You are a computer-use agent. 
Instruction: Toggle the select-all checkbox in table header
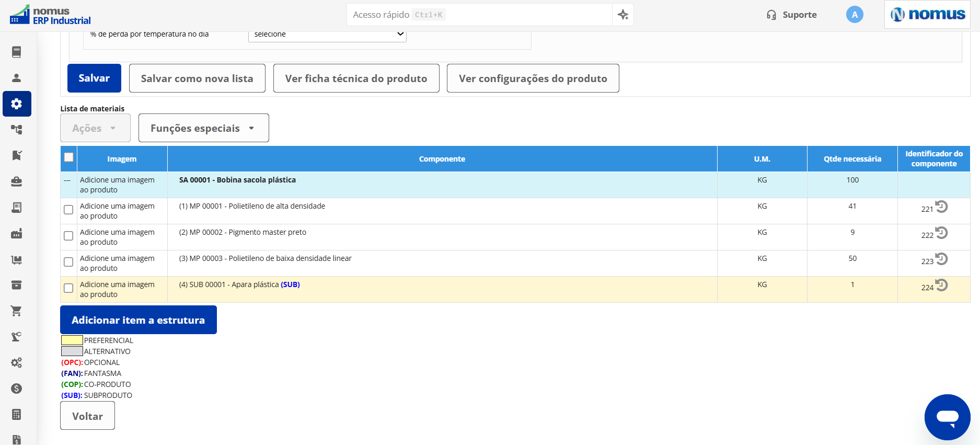68,157
